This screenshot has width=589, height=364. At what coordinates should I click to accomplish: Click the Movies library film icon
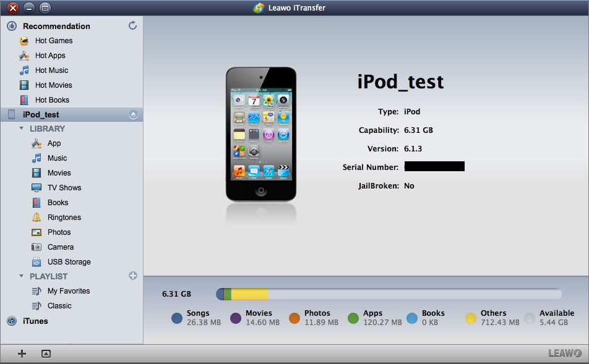click(37, 173)
